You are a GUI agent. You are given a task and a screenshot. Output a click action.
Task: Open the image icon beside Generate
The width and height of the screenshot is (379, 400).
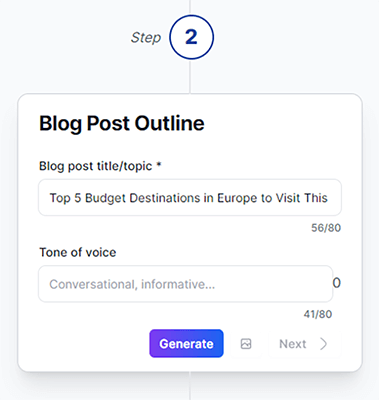246,344
